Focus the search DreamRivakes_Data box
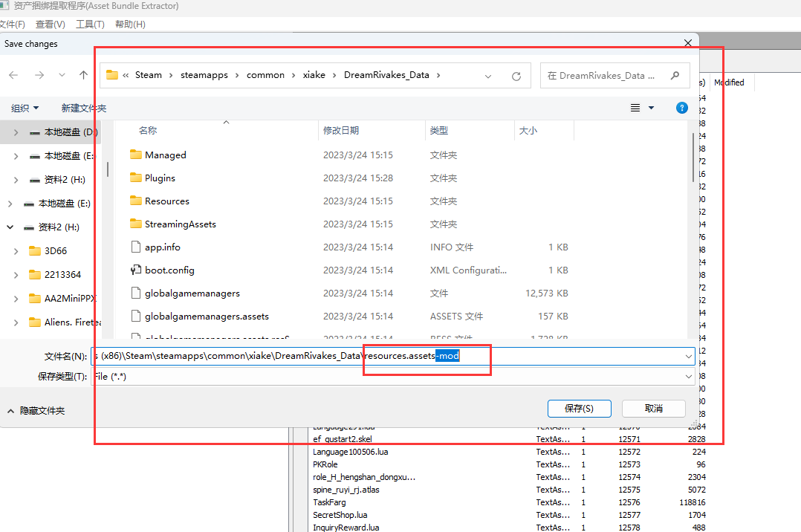 click(615, 76)
